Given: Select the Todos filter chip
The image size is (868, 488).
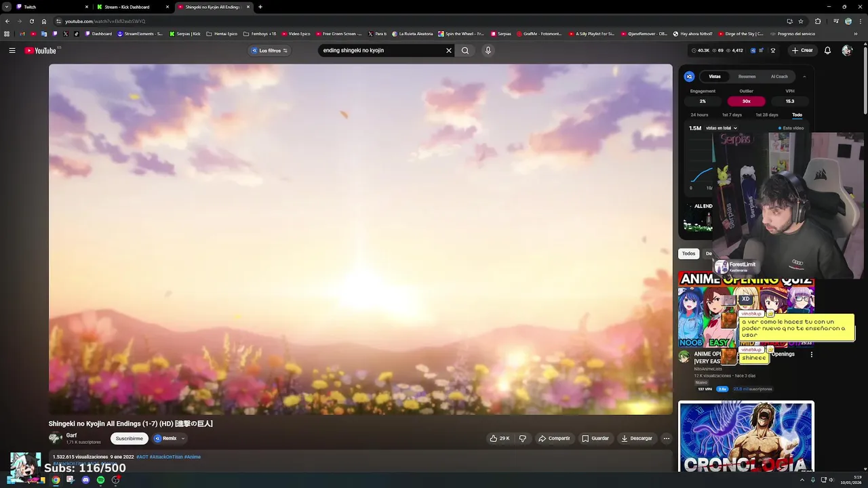Looking at the screenshot, I should click(x=688, y=253).
